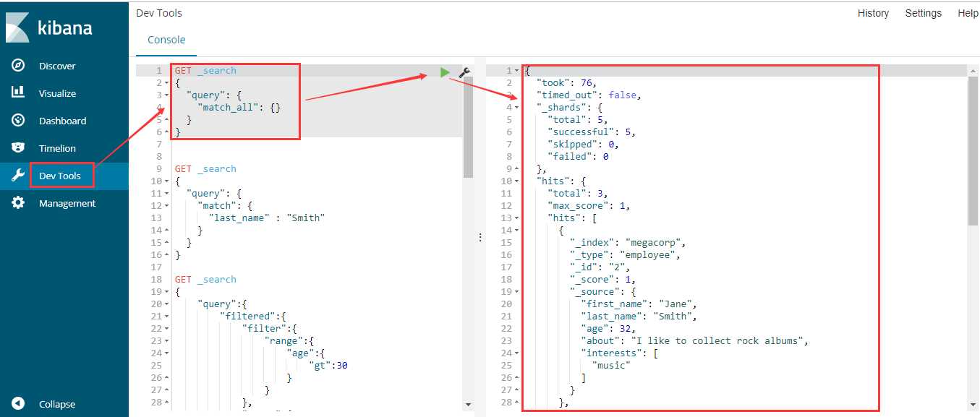Image resolution: width=980 pixels, height=417 pixels.
Task: Click "GET _search" on editor line 1
Action: [205, 71]
